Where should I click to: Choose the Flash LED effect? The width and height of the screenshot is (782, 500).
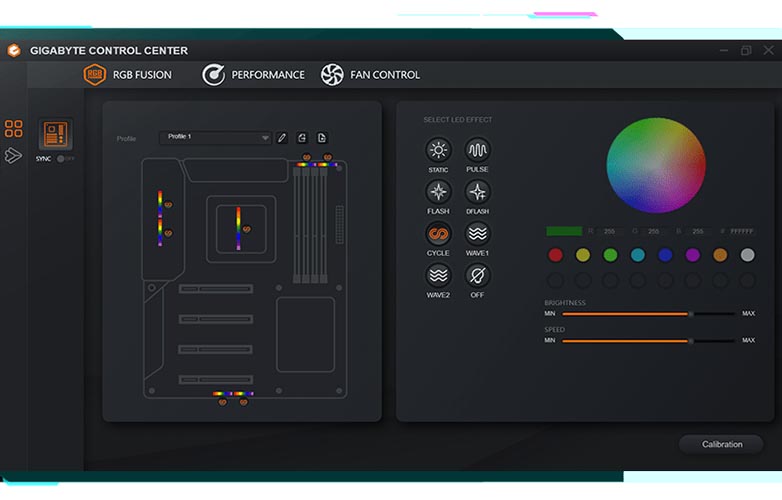click(438, 192)
